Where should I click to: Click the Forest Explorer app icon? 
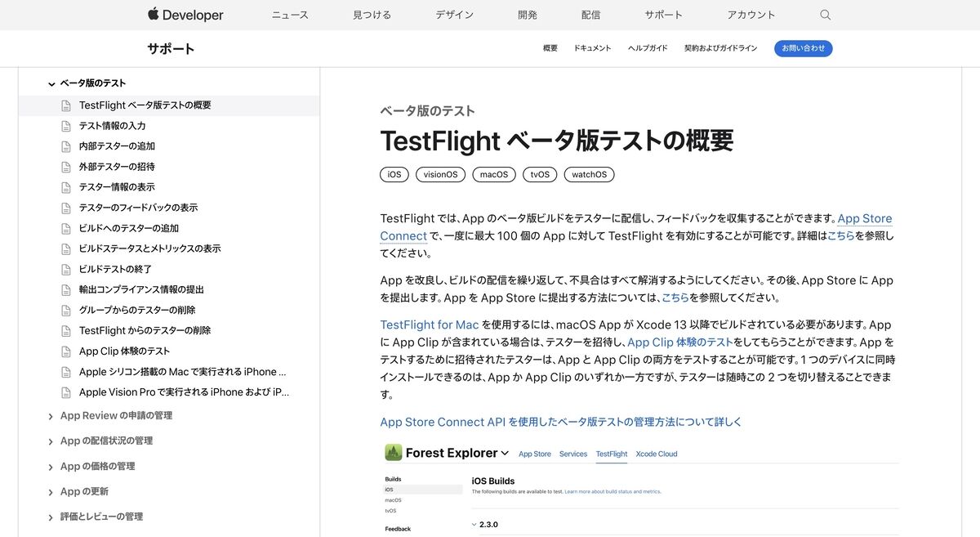click(394, 453)
